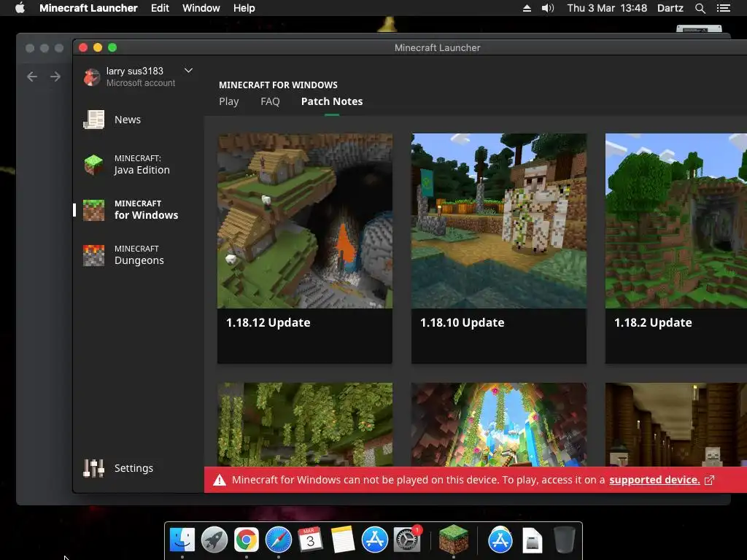Follow the supported device link

(x=654, y=480)
